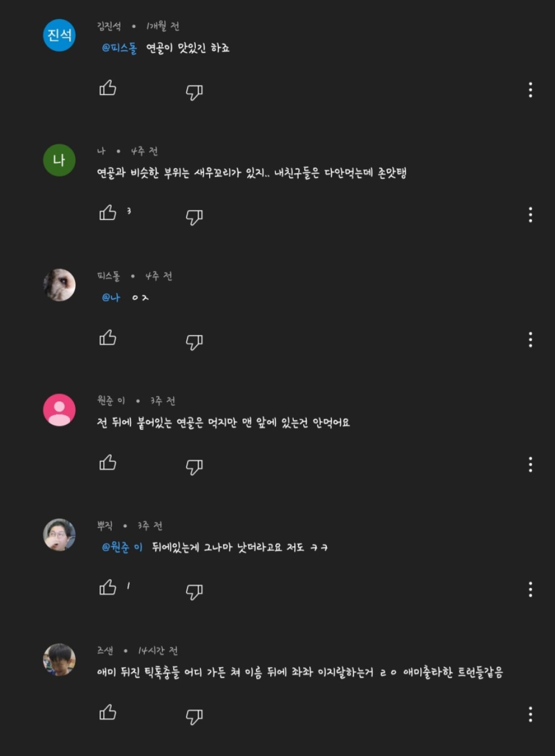Screen dimensions: 555x756
Task: Dislike 김진석's comment
Action: click(x=194, y=92)
